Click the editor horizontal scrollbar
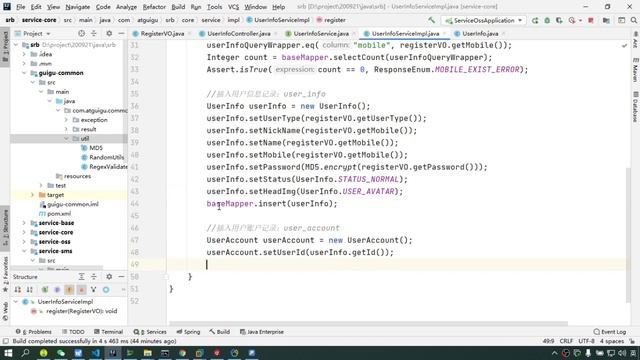This screenshot has height=360, width=640. point(369,324)
